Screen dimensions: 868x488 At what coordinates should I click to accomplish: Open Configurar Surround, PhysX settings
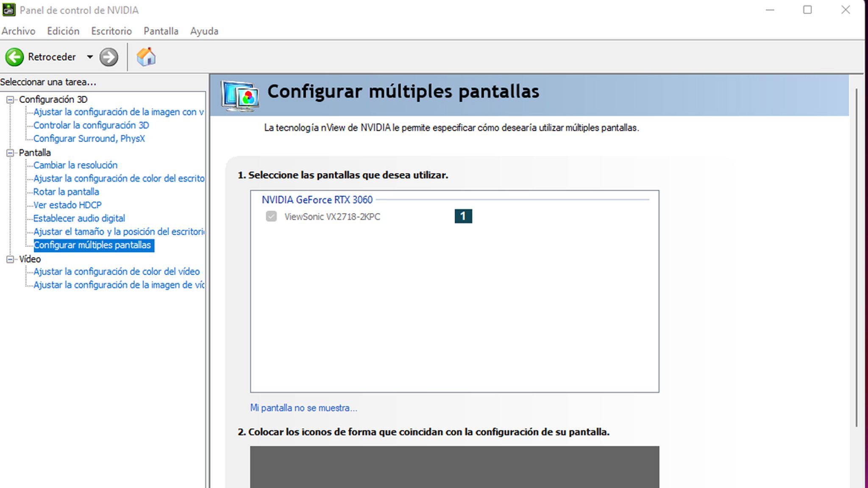(90, 139)
